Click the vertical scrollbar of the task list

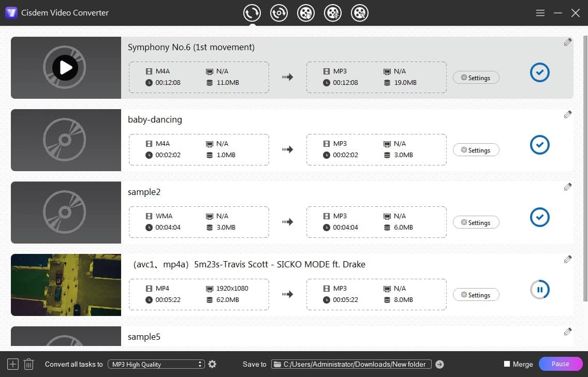(x=585, y=168)
